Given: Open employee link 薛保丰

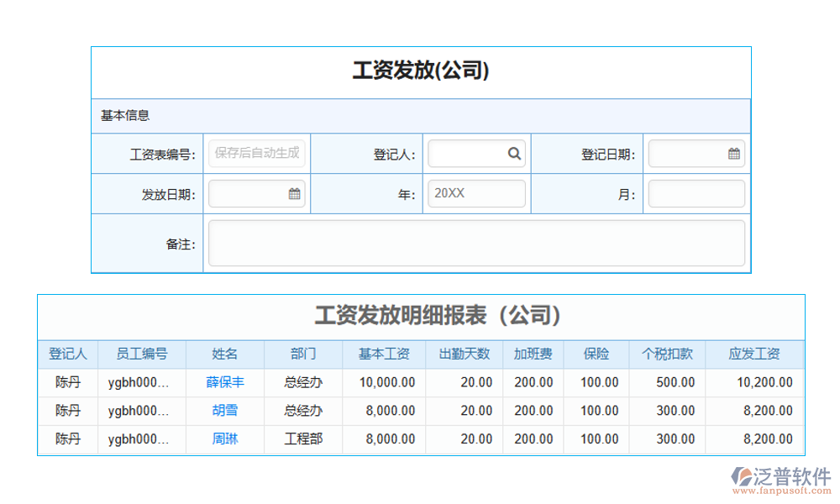Looking at the screenshot, I should point(225,382).
